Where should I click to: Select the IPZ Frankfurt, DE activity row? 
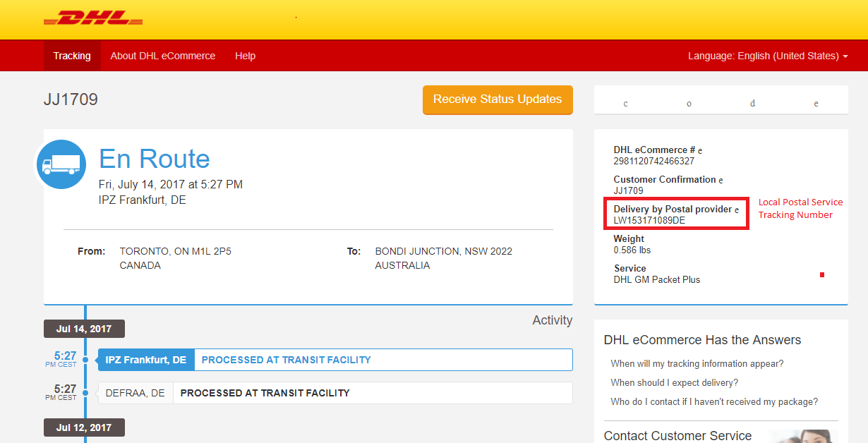click(335, 360)
